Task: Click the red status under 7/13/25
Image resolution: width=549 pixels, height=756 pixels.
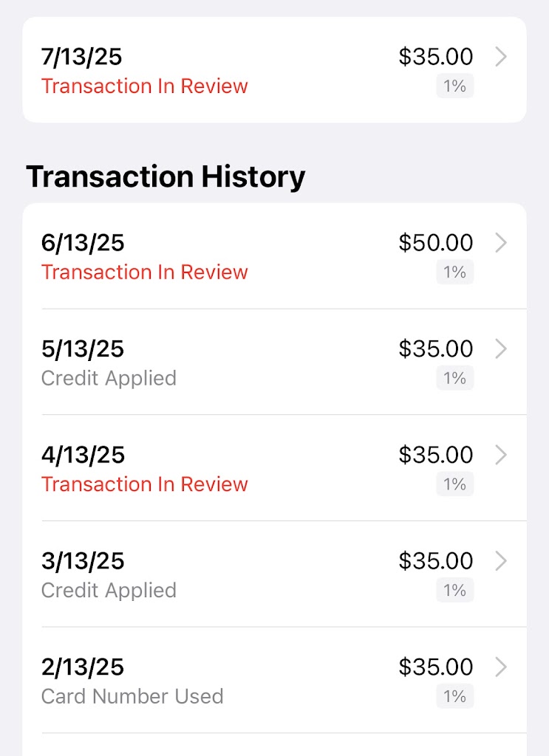Action: pos(145,86)
